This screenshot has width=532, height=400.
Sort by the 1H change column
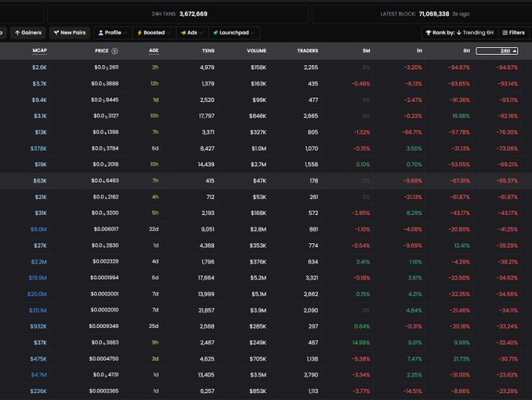[x=419, y=51]
